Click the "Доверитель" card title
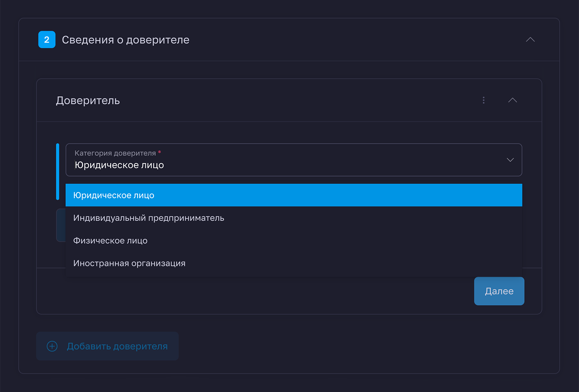 click(88, 101)
